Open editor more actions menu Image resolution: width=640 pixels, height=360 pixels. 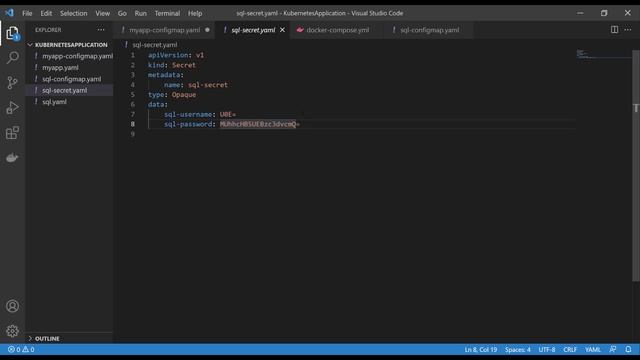click(628, 30)
